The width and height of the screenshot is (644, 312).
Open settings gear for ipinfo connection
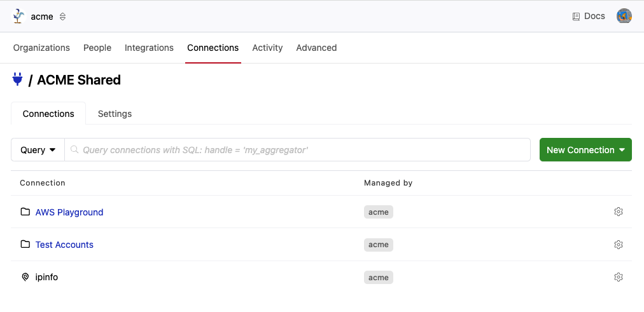pyautogui.click(x=618, y=277)
